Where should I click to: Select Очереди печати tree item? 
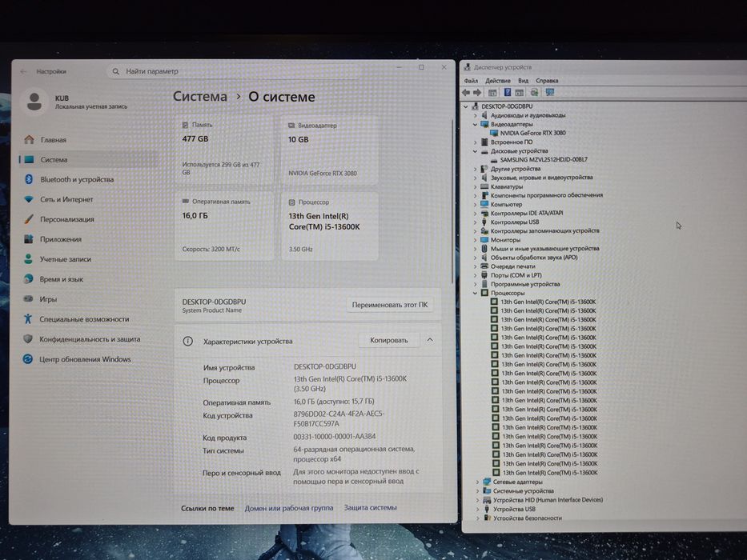click(x=513, y=266)
